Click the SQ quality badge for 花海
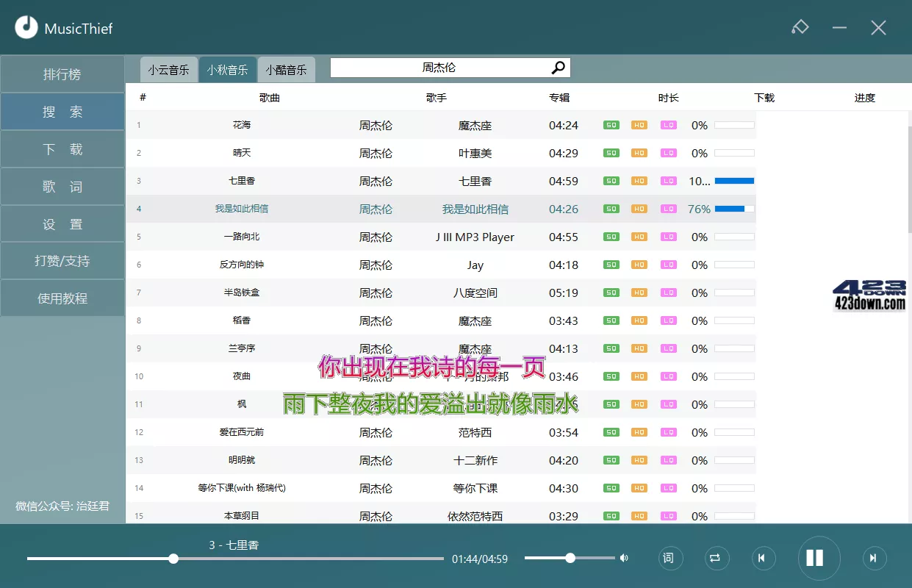The height and width of the screenshot is (588, 912). point(611,125)
